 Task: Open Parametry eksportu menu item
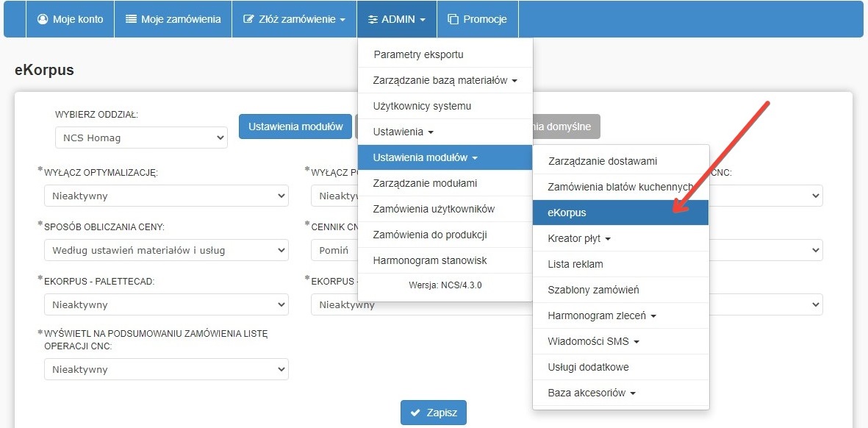(x=418, y=54)
